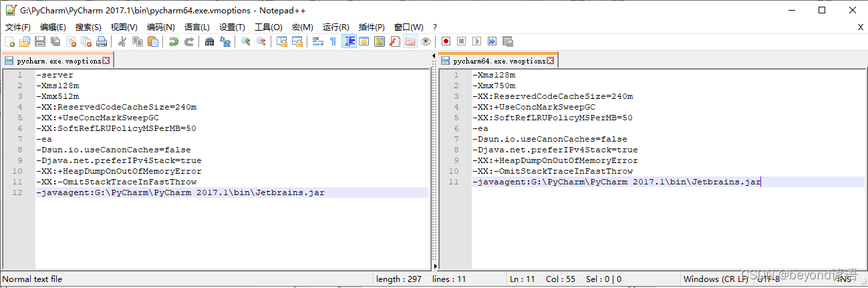This screenshot has width=868, height=288.
Task: Close current document via toolbar icon
Action: click(x=71, y=41)
